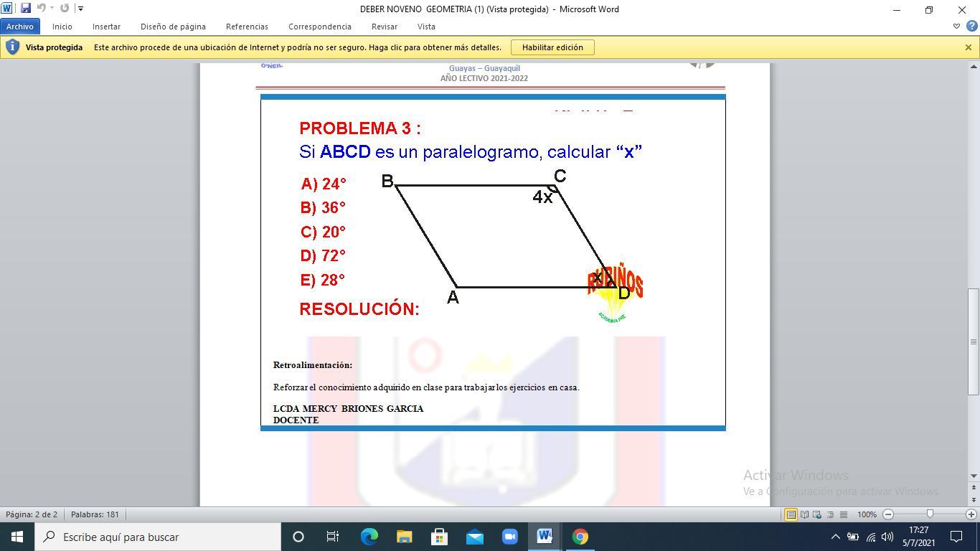Switch to Draft view
Screen dimensions: 980x551
tap(844, 514)
